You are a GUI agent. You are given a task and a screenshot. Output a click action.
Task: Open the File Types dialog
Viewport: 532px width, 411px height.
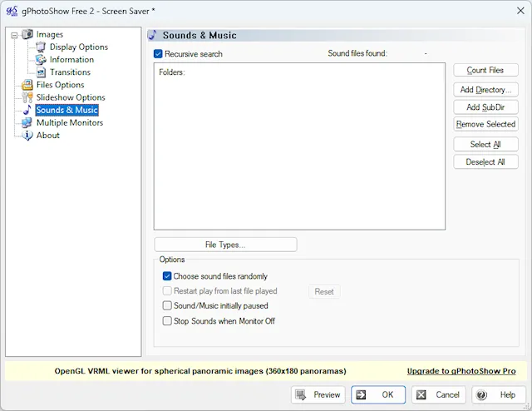(225, 245)
